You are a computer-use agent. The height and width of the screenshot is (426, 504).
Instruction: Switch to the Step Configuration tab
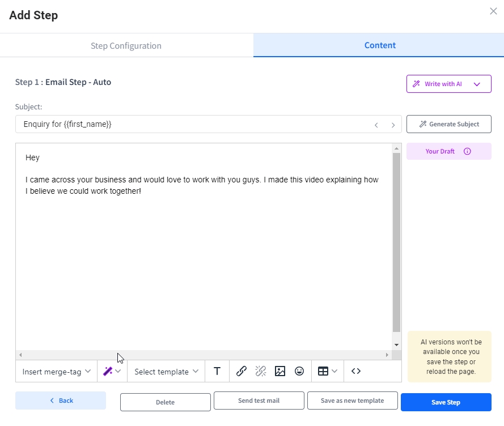(126, 45)
